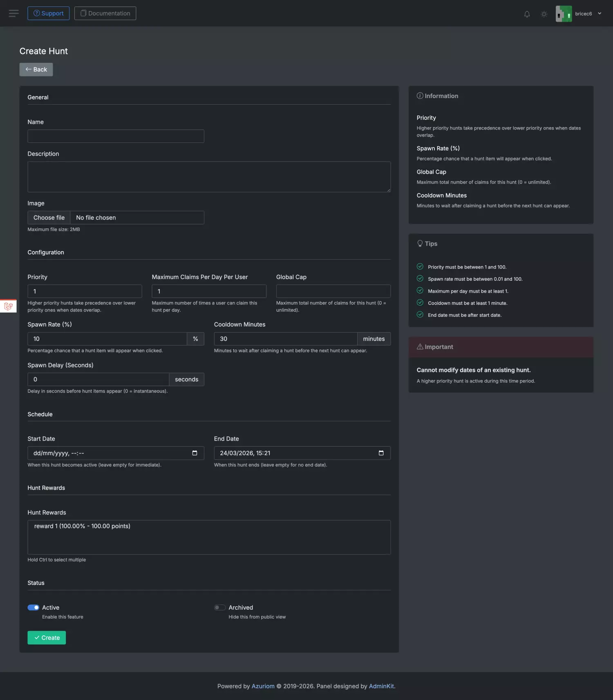The image size is (613, 700).
Task: Click the Global Cap input field
Action: [x=333, y=291]
